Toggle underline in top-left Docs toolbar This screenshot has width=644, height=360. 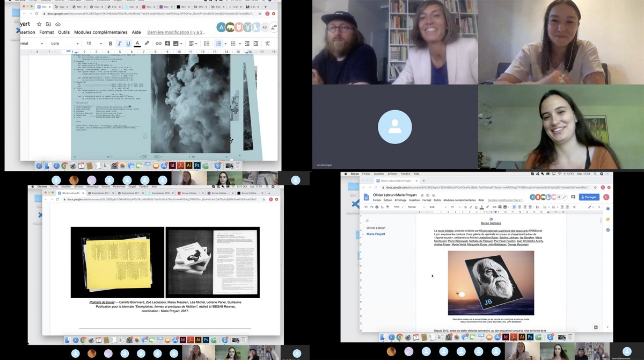(x=128, y=44)
